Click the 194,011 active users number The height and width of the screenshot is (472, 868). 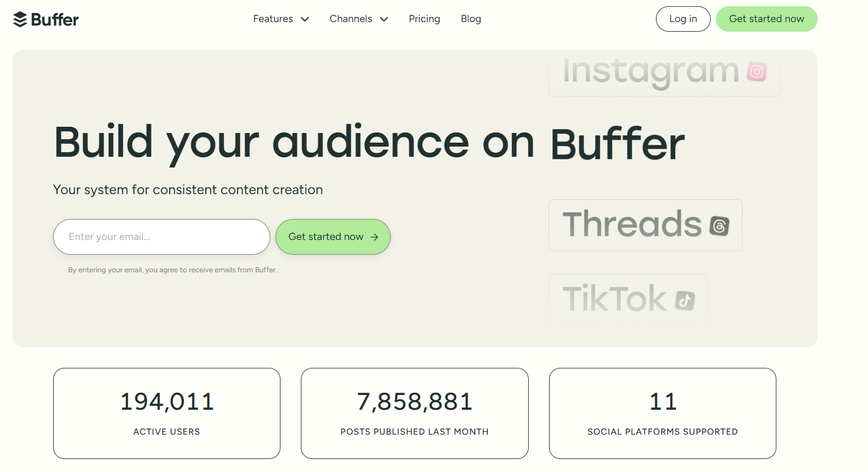pyautogui.click(x=167, y=402)
